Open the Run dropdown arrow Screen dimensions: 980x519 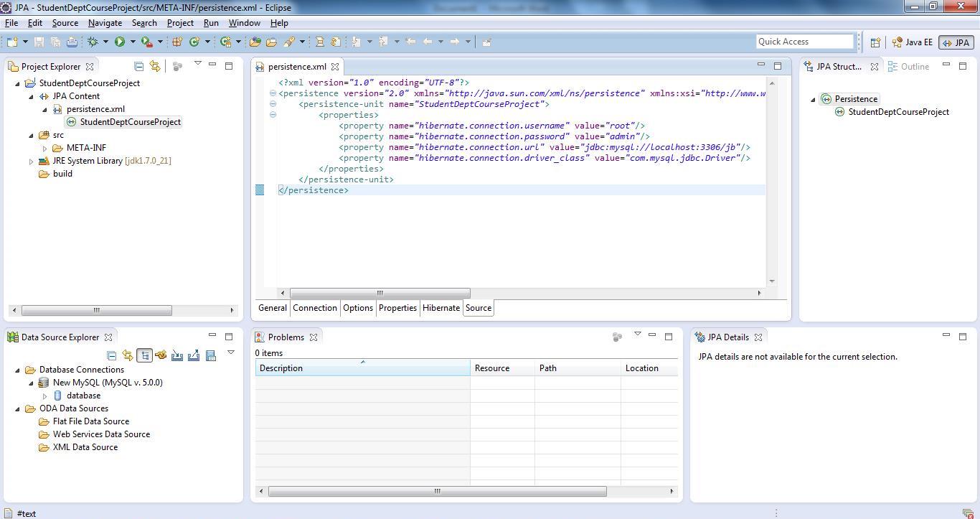(x=132, y=42)
